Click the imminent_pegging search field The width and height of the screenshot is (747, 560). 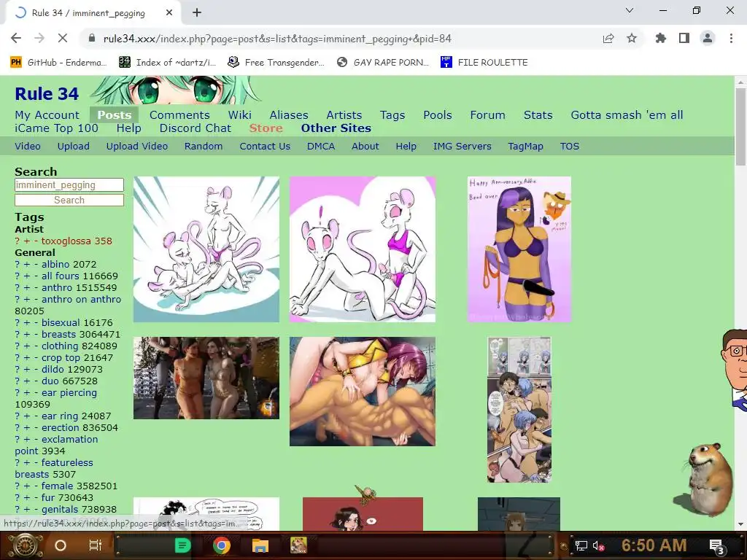pyautogui.click(x=69, y=184)
